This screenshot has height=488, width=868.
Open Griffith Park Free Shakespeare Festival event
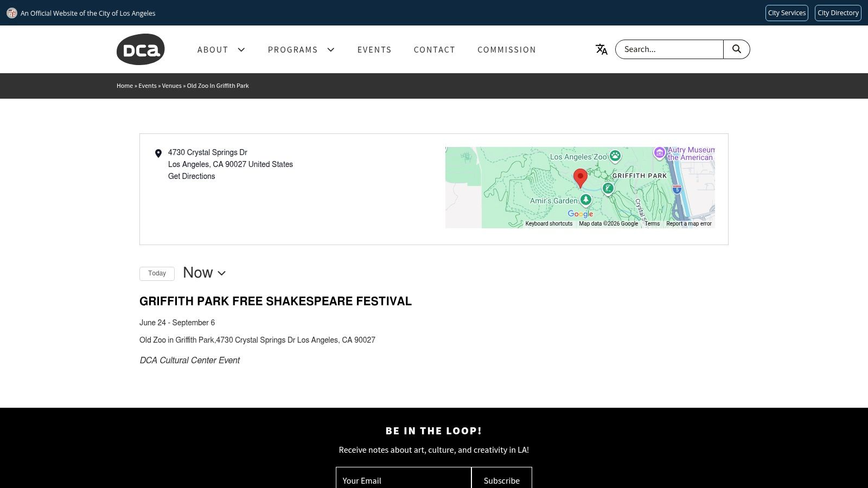[276, 301]
